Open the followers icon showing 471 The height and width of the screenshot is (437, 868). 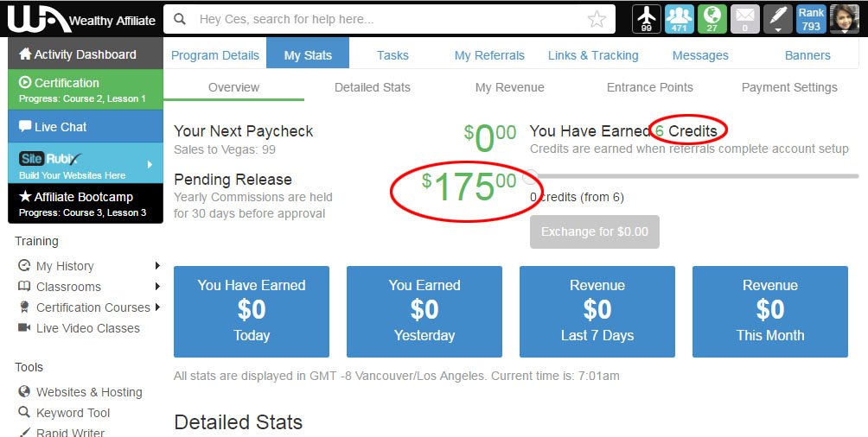(680, 19)
